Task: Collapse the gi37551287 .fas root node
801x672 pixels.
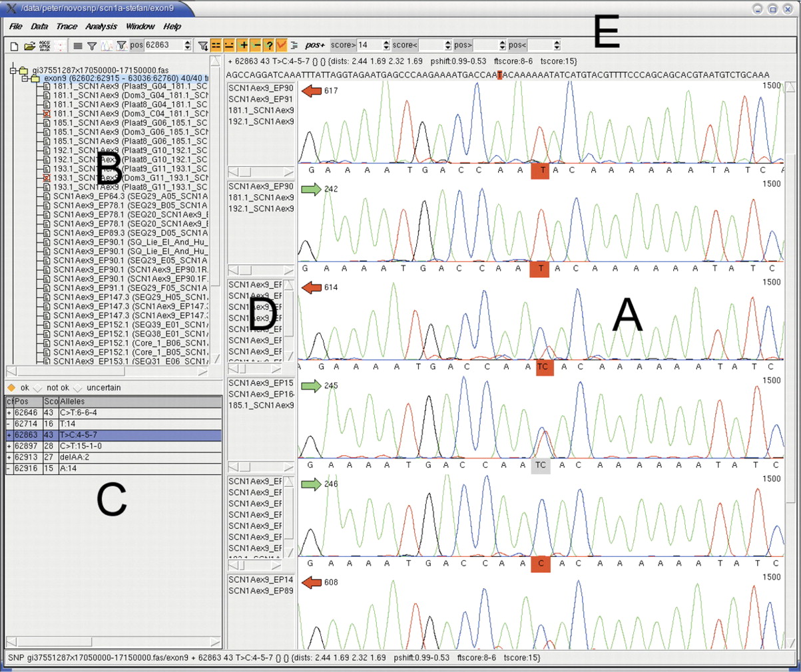Action: click(x=13, y=70)
